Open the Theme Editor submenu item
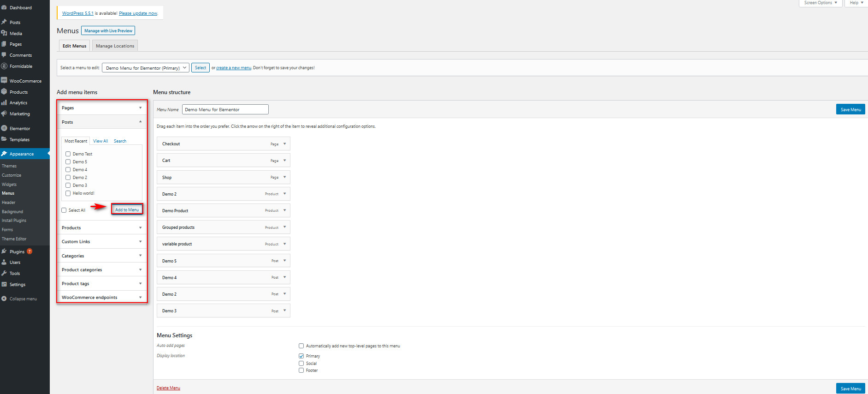Viewport: 868px width, 394px height. tap(14, 239)
